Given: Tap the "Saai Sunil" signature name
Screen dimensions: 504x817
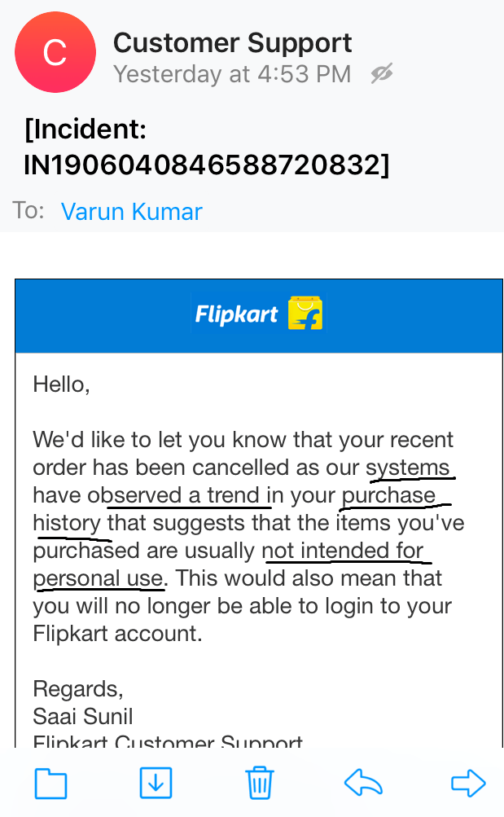Looking at the screenshot, I should click(x=82, y=717).
